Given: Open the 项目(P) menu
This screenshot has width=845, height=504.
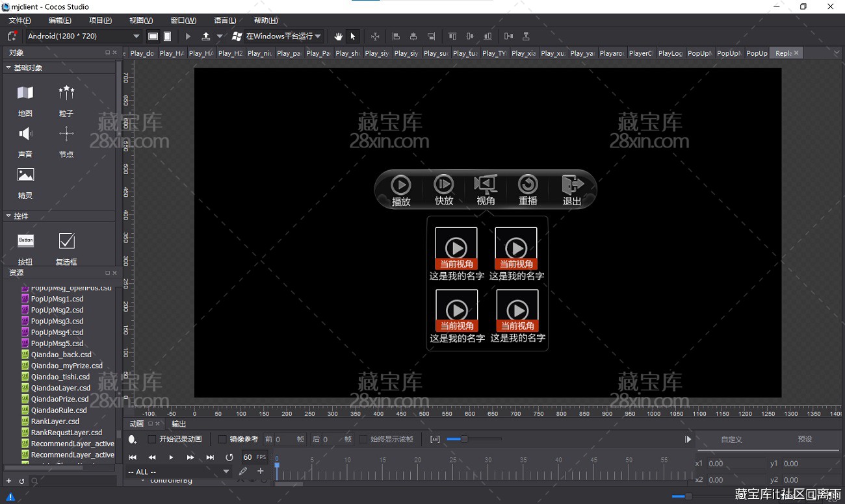Looking at the screenshot, I should coord(100,20).
